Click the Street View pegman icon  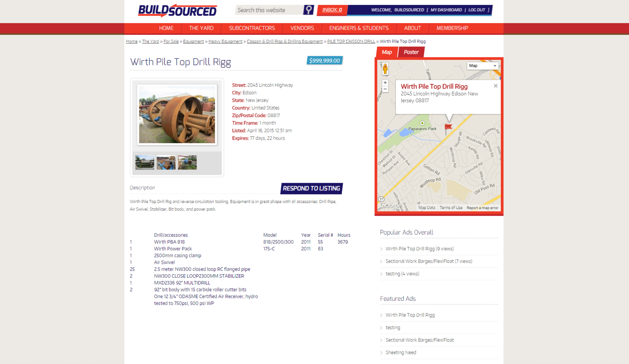(385, 69)
